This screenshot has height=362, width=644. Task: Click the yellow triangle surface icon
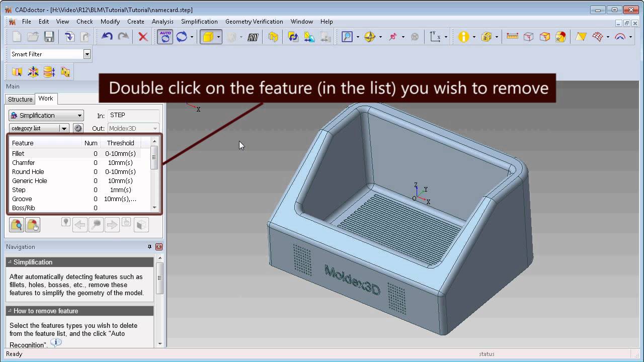click(581, 37)
